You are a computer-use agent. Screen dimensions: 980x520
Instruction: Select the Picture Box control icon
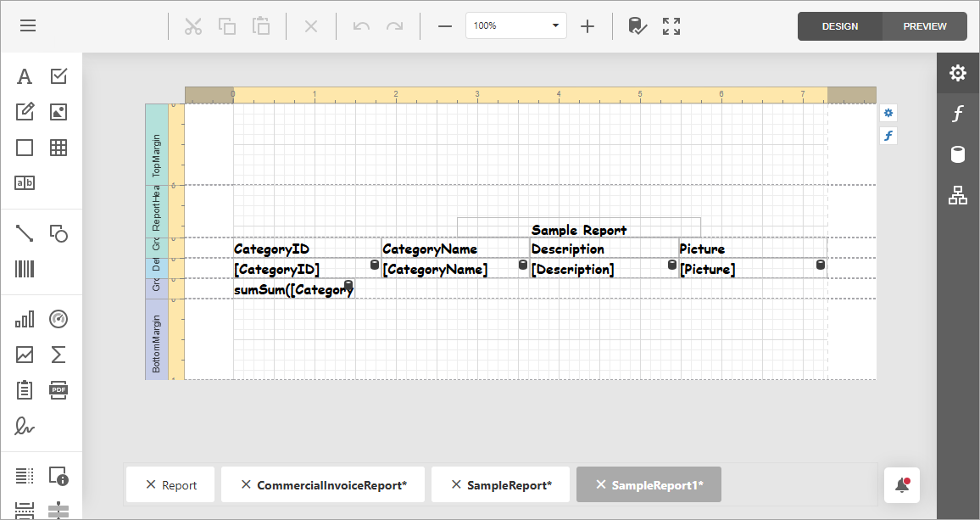[x=58, y=112]
